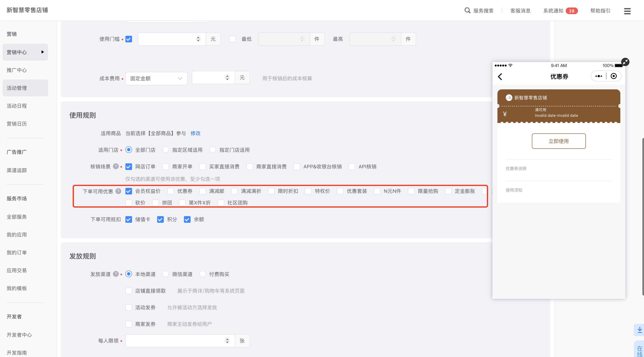
Task: Check 优惠券 checkbox
Action: tap(170, 191)
